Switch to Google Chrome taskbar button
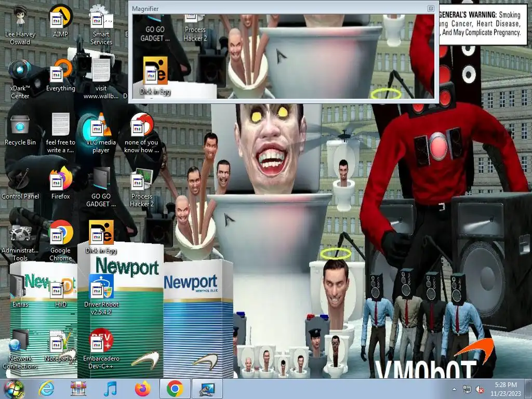The width and height of the screenshot is (532, 399). 175,389
